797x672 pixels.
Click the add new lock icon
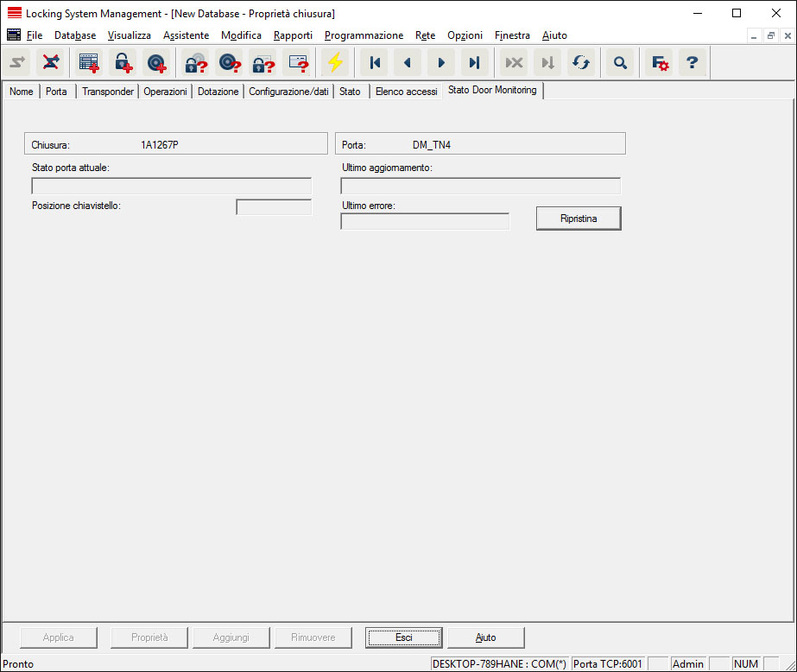coord(122,62)
